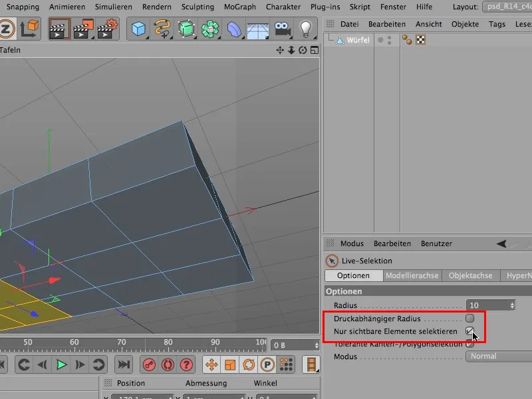The width and height of the screenshot is (532, 399).
Task: Click the Attribute Manager back arrow
Action: click(501, 243)
